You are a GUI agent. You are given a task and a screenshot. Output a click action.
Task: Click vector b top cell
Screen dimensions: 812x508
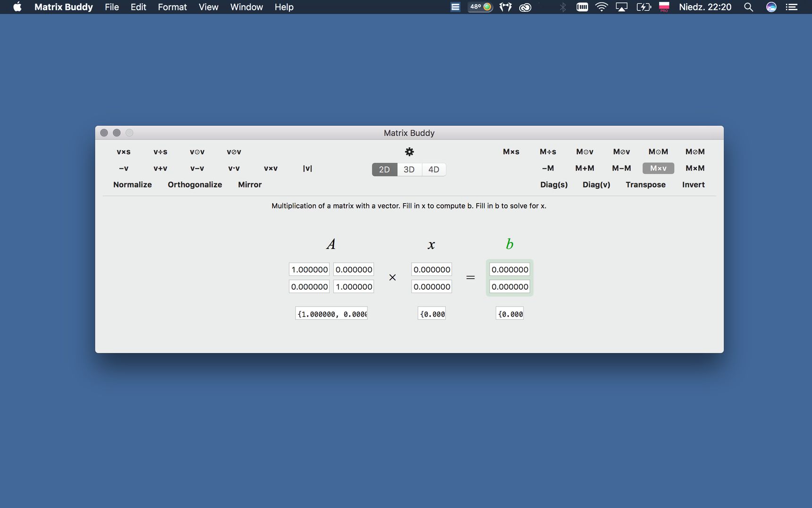click(x=510, y=270)
